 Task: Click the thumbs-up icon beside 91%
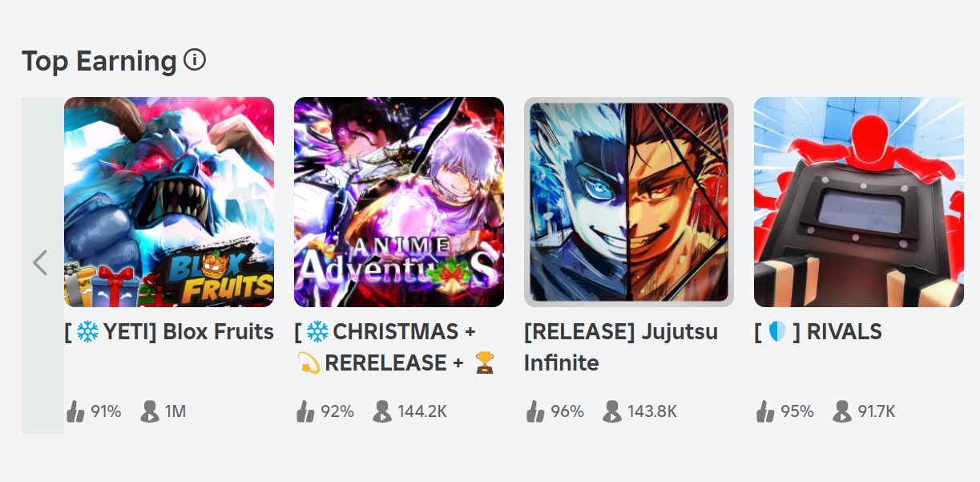pos(75,412)
